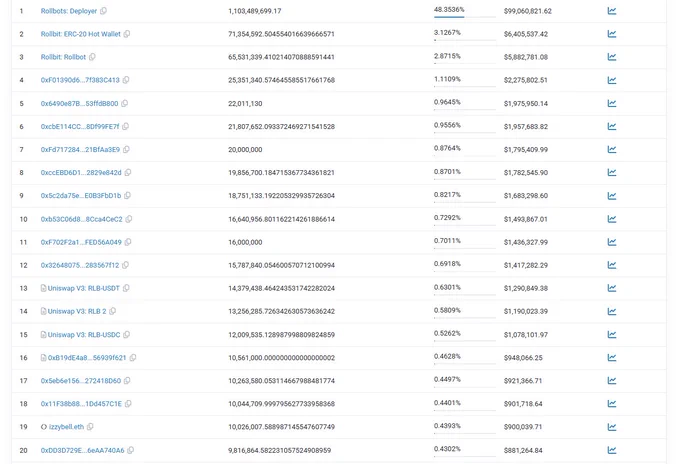Open analytics chart for 0xDD3D729E row
Viewport: 680px width, 464px height.
[611, 450]
